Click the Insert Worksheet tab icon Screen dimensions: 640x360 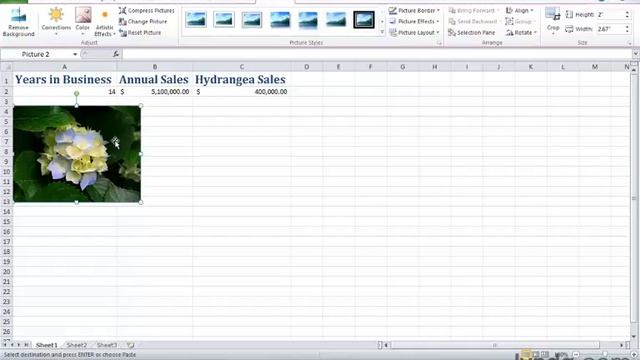pos(130,345)
